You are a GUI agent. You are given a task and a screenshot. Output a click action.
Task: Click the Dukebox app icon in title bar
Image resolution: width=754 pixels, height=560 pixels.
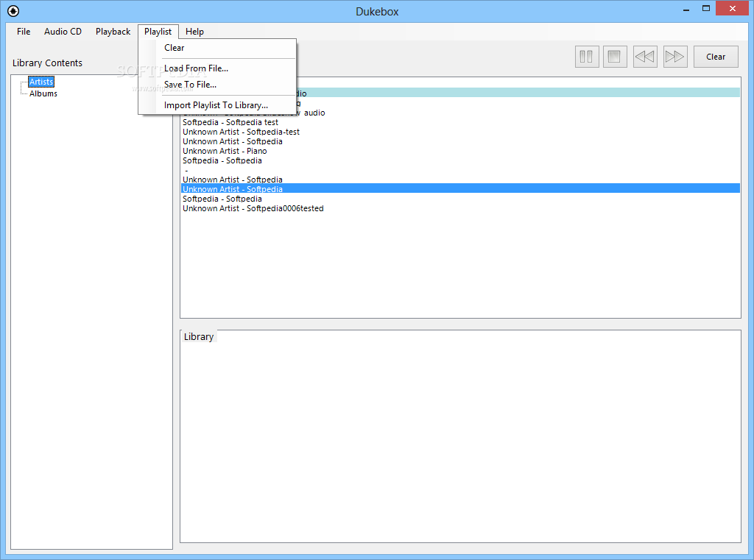click(x=13, y=10)
